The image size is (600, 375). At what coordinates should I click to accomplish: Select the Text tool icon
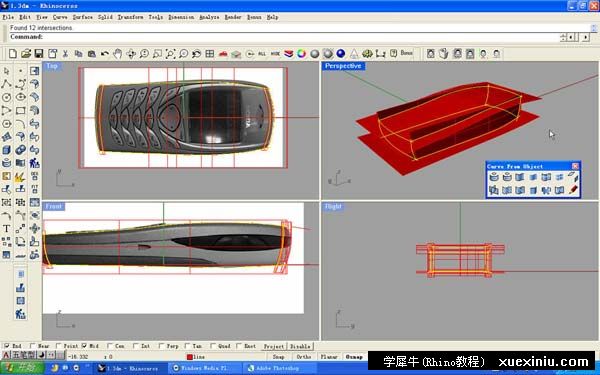coord(7,229)
